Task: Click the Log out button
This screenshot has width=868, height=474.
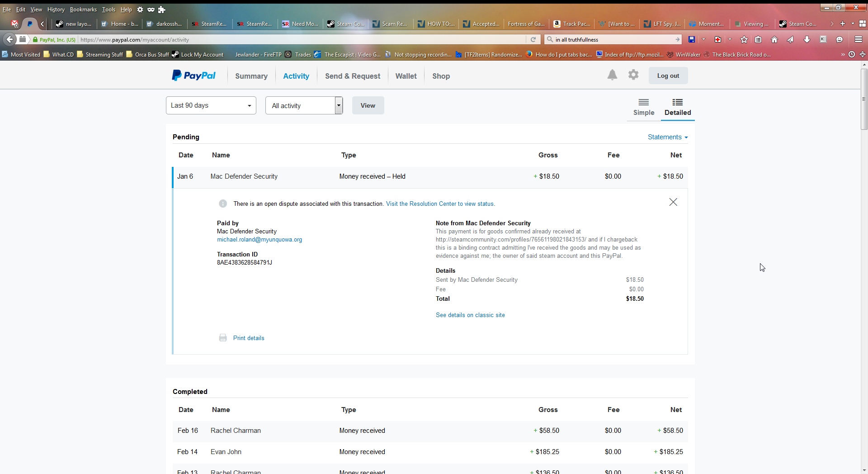Action: 668,76
